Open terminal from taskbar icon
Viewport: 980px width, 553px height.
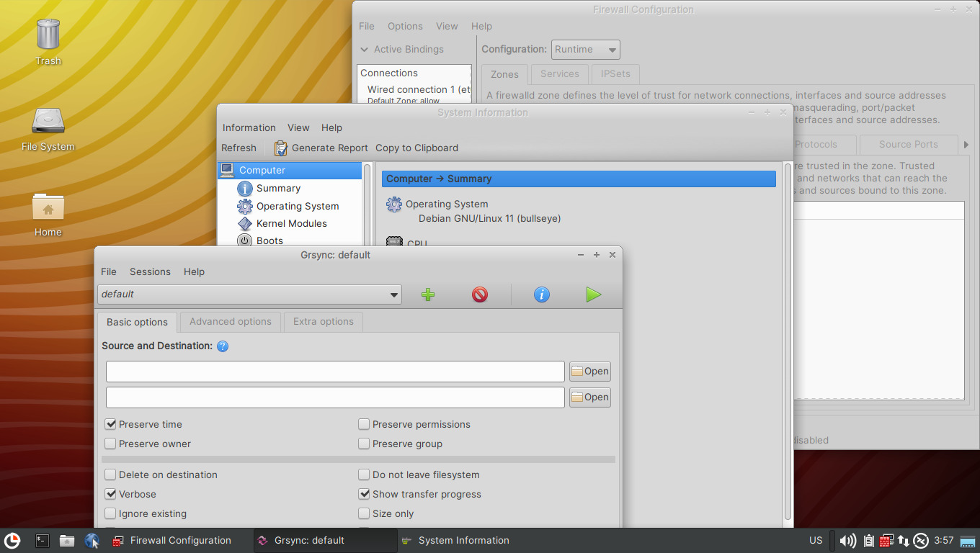point(43,541)
